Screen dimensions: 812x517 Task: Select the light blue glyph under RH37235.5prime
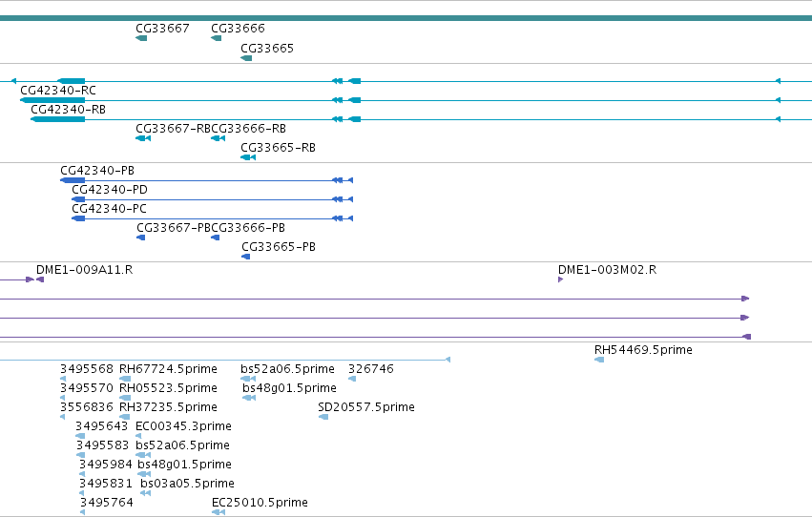(x=124, y=417)
